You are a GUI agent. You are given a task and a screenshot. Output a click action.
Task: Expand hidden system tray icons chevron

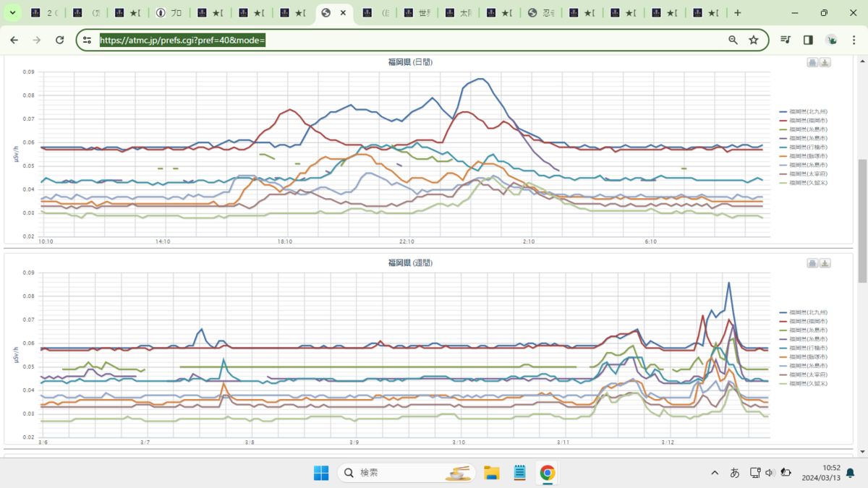coord(715,473)
